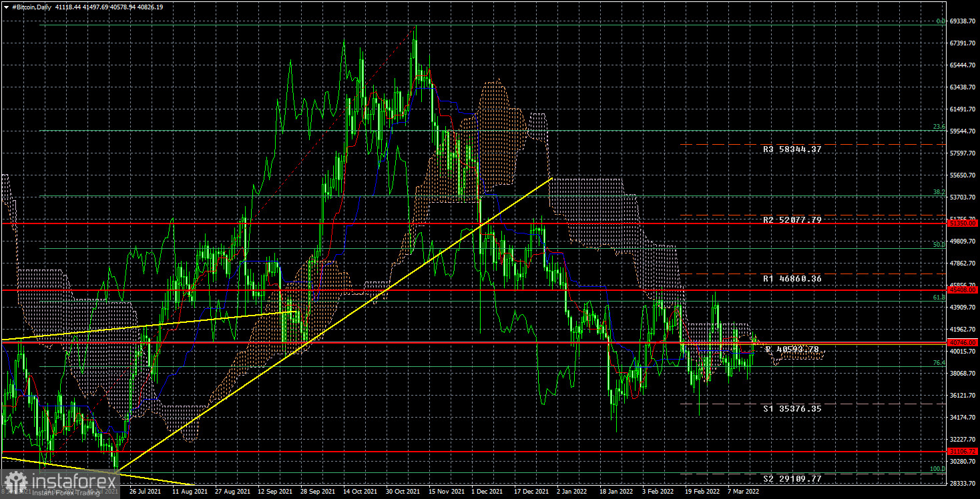
Task: Select the R3 58344.37 pivot label
Action: [792, 149]
